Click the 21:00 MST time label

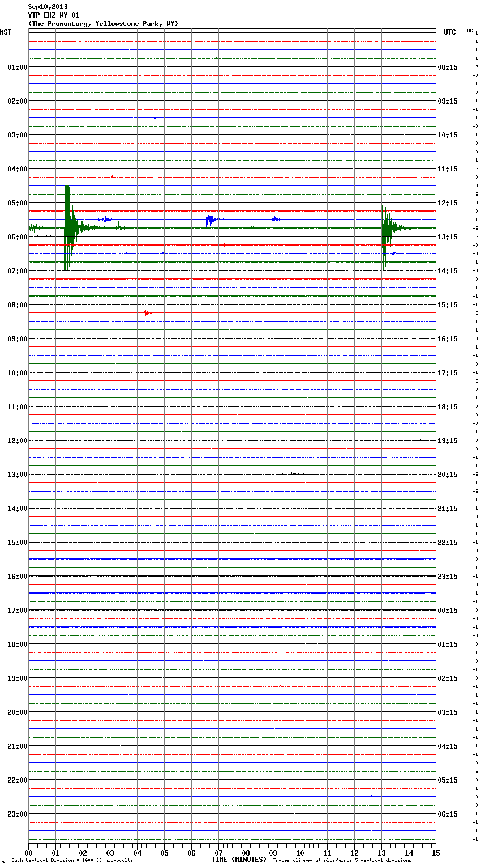[x=18, y=746]
